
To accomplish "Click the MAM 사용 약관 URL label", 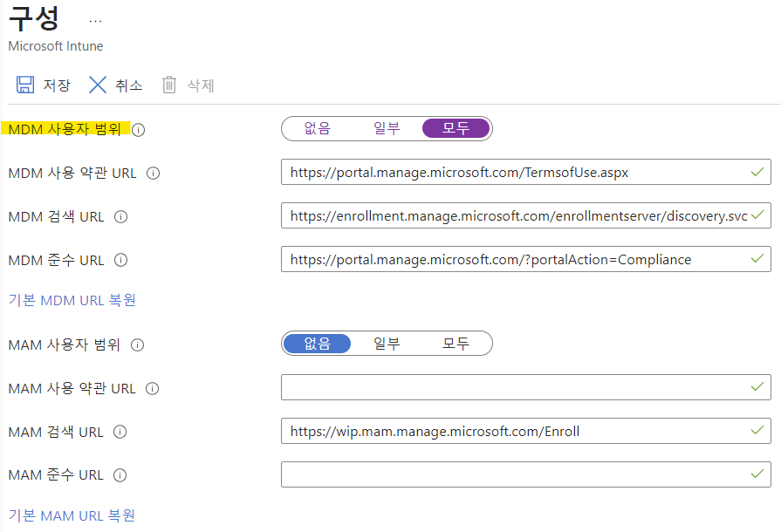I will (x=72, y=388).
